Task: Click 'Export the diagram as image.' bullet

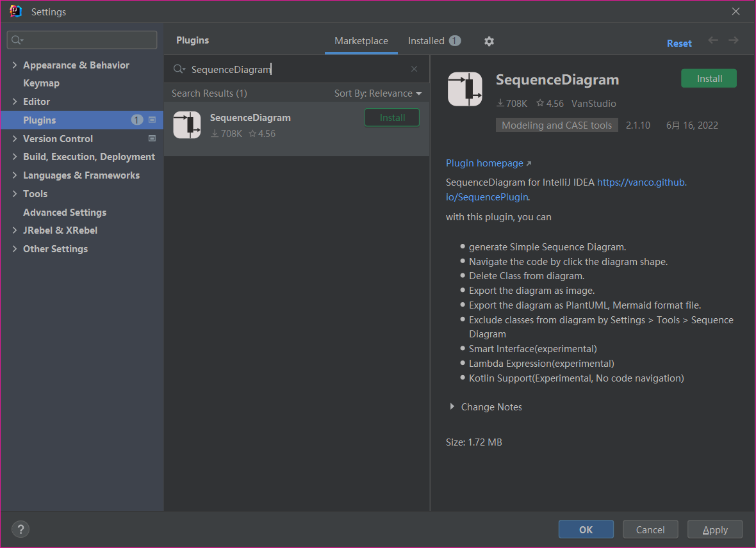Action: (532, 291)
